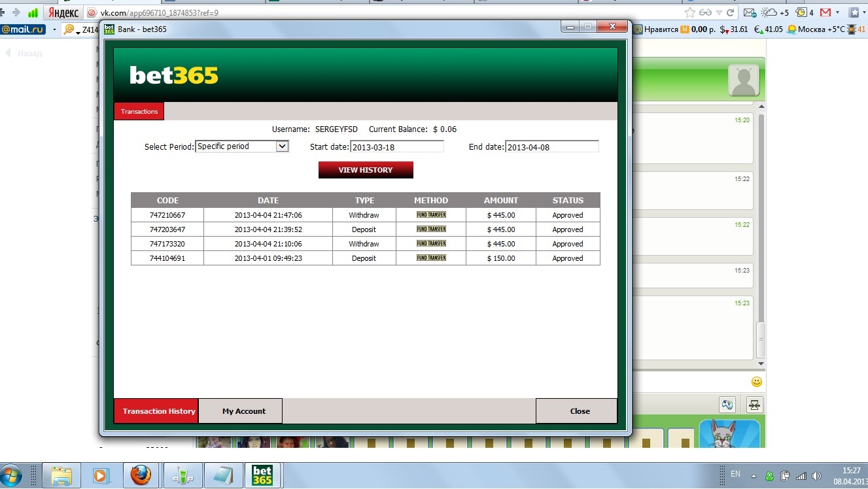Image resolution: width=868 pixels, height=489 pixels.
Task: Click the Start date field
Action: coord(397,147)
